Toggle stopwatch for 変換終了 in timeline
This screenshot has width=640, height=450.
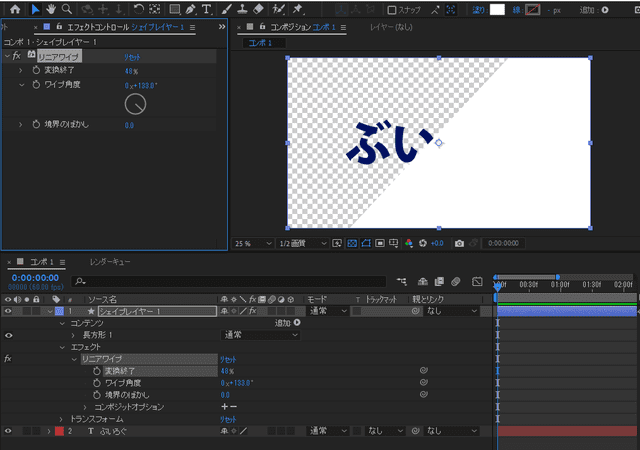(x=97, y=371)
